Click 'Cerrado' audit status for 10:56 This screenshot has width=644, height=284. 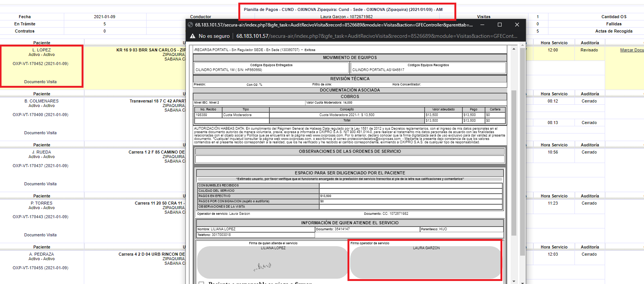coord(589,152)
